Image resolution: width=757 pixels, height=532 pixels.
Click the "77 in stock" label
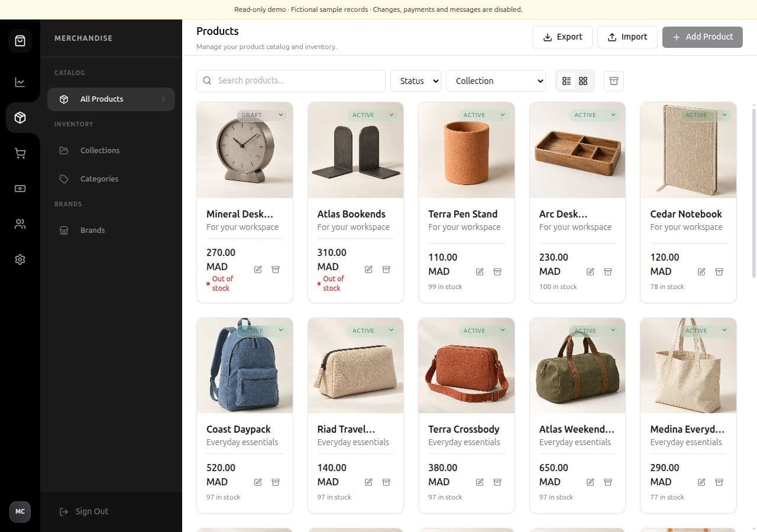click(x=667, y=497)
